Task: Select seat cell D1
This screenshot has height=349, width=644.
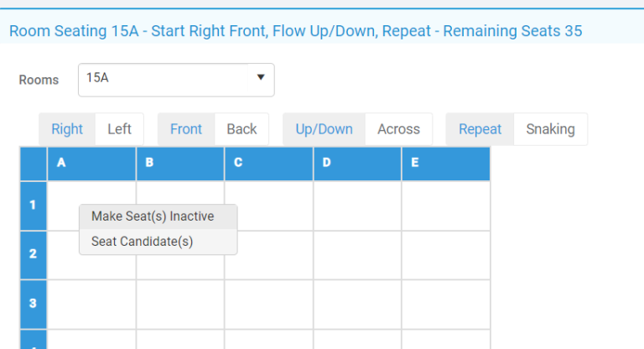Action: (x=357, y=206)
